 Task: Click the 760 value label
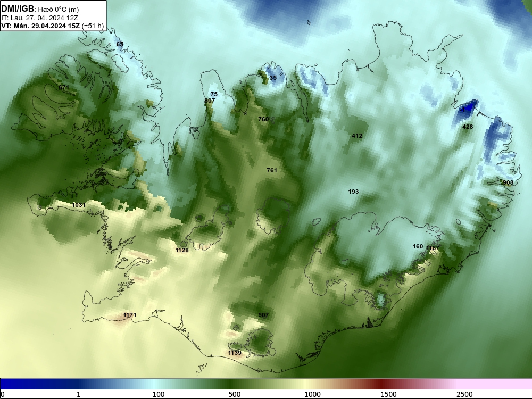click(263, 119)
